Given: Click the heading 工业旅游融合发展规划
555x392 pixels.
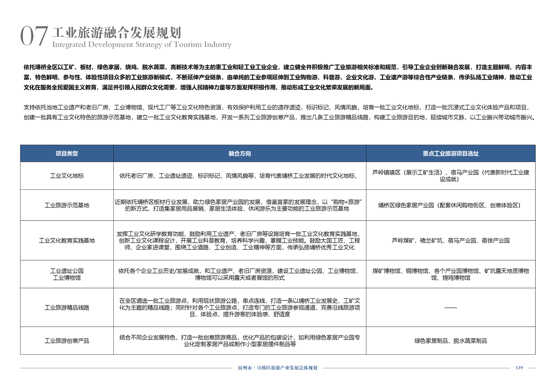Looking at the screenshot, I should 116,32.
